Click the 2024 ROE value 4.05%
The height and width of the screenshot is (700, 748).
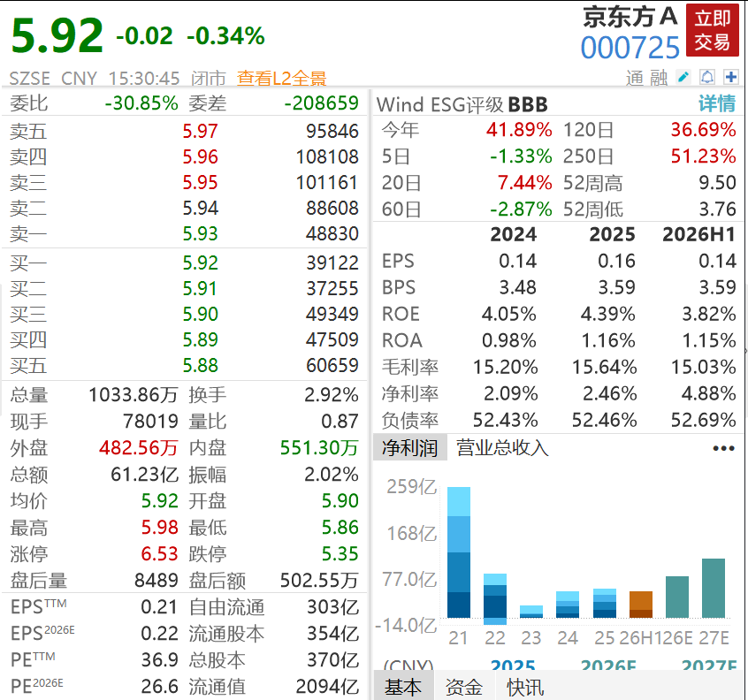[x=509, y=315]
